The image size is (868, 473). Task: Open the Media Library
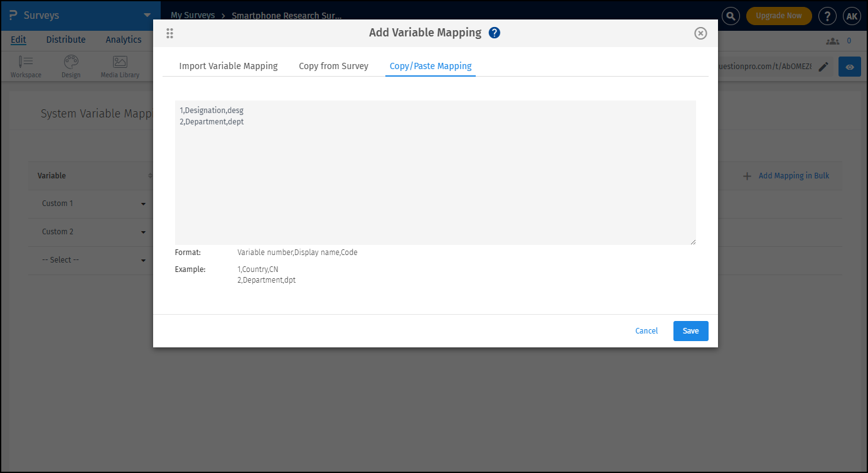[x=119, y=66]
